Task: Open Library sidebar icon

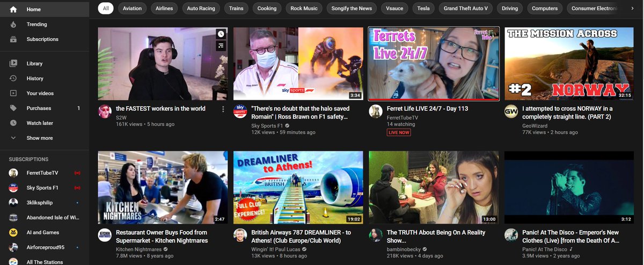Action: pos(13,63)
